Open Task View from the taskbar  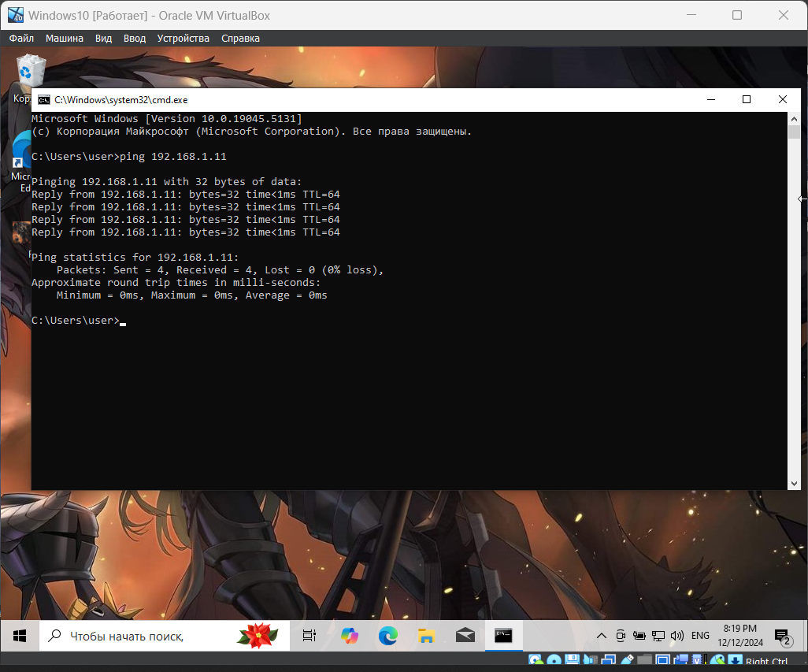pyautogui.click(x=309, y=636)
